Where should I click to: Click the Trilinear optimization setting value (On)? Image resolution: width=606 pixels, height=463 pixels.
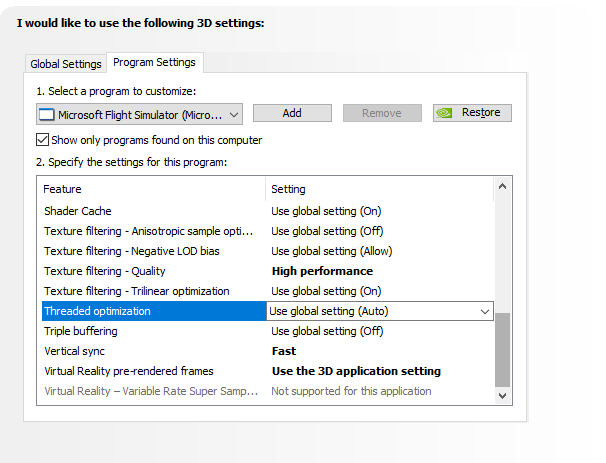(326, 291)
